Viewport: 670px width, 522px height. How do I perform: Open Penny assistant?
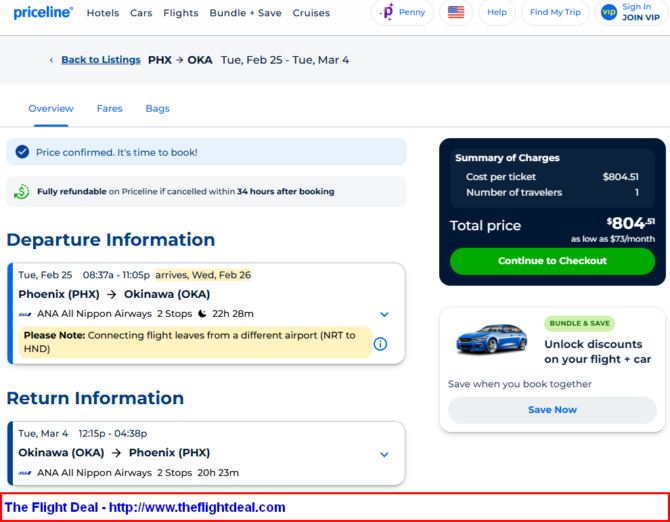pos(402,12)
